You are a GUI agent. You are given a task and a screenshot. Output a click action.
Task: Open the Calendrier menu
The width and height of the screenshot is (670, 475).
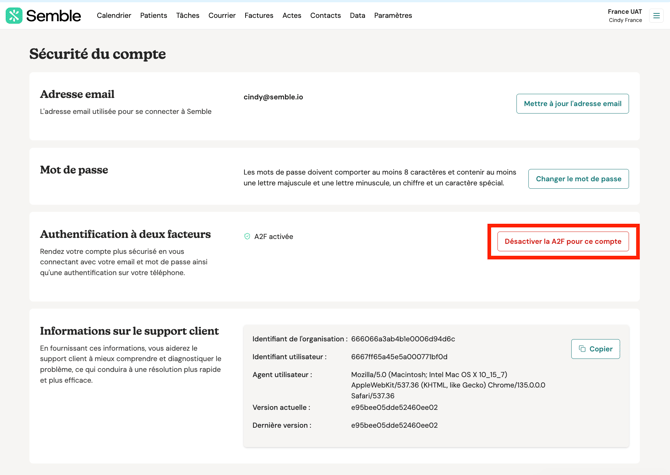click(x=114, y=15)
